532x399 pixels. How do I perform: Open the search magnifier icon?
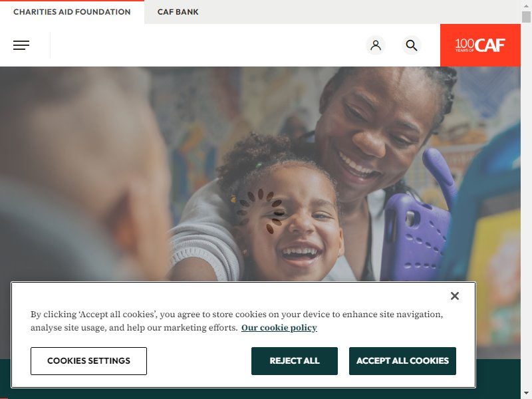pos(412,45)
